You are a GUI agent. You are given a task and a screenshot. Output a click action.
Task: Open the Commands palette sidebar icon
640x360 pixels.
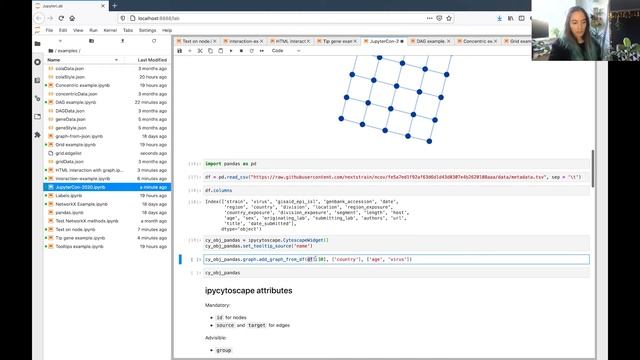click(x=38, y=80)
